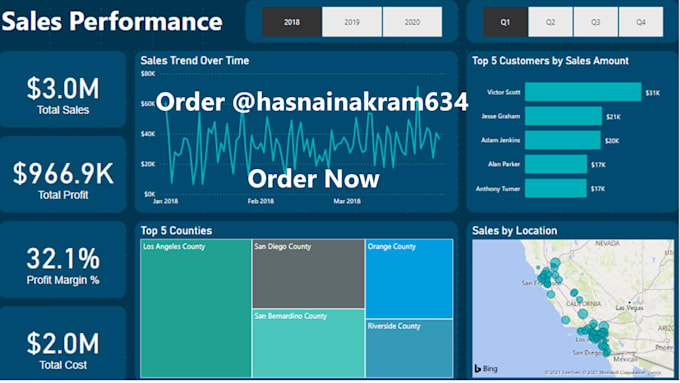Select the Adam Jenkins bar
This screenshot has height=383, width=680.
pyautogui.click(x=563, y=140)
